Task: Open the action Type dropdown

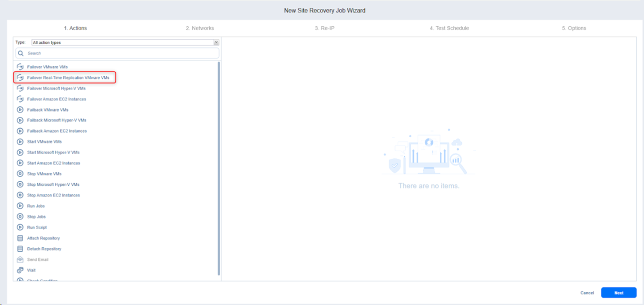Action: [125, 42]
